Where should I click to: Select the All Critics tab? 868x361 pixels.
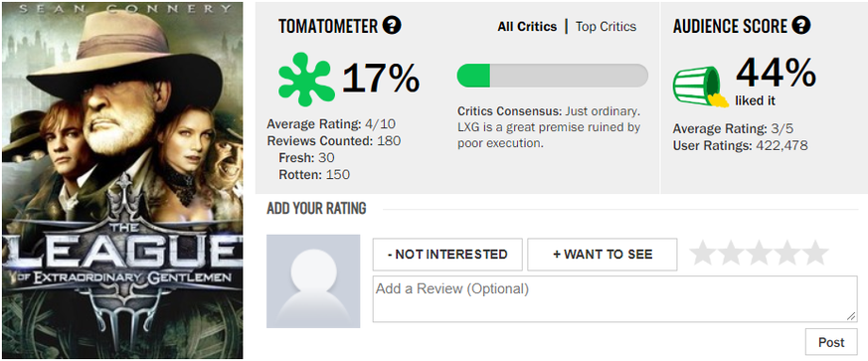click(527, 27)
